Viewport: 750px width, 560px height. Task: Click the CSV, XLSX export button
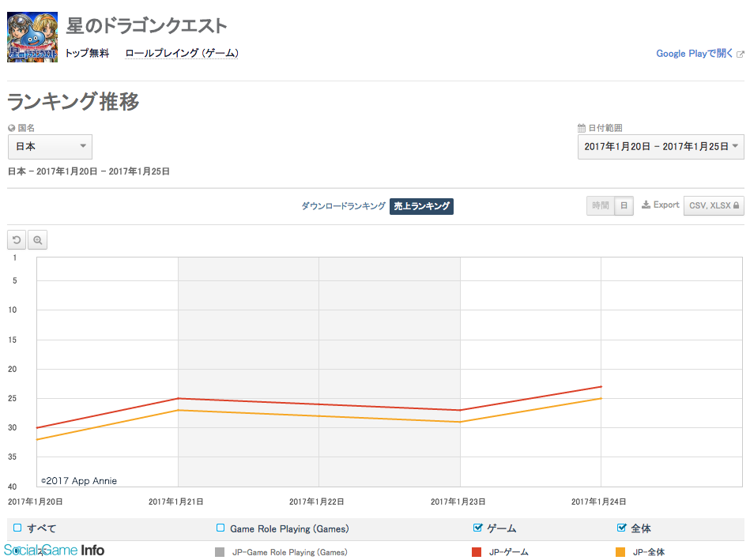coord(714,205)
